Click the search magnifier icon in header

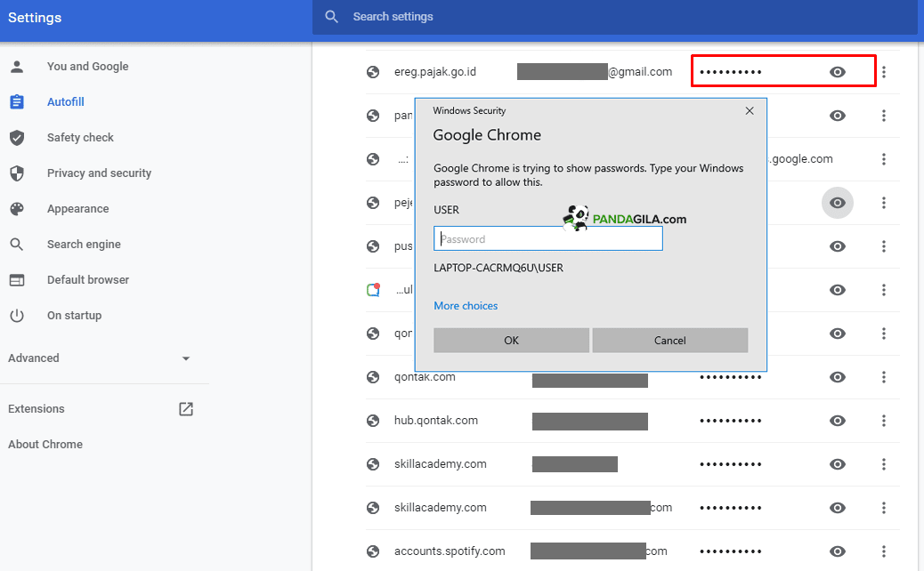(332, 17)
